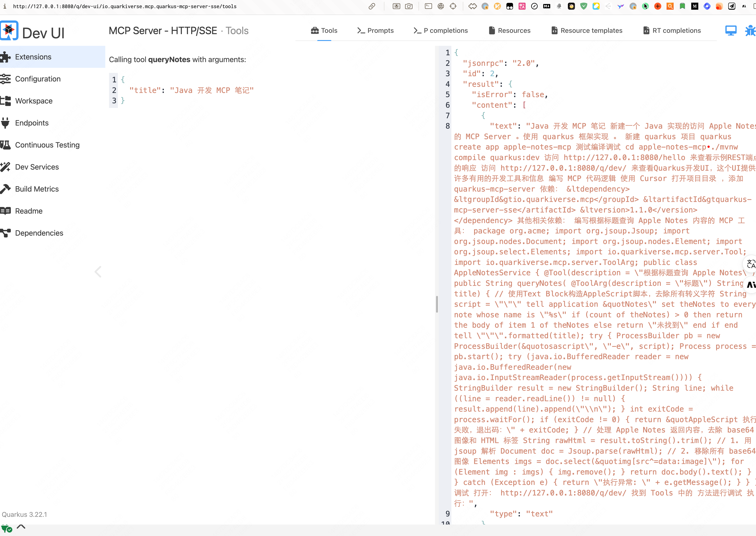This screenshot has height=536, width=756.
Task: Click the floating translate button at right edge
Action: [x=750, y=264]
